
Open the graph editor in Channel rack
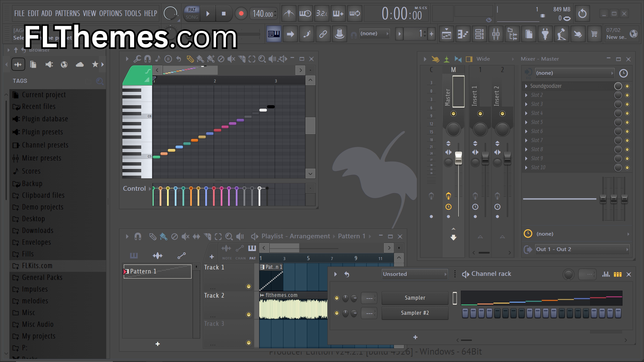(606, 274)
